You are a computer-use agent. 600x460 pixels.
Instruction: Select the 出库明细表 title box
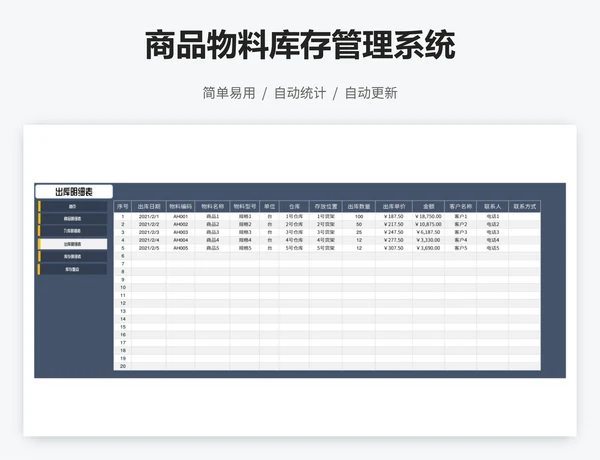(x=74, y=192)
